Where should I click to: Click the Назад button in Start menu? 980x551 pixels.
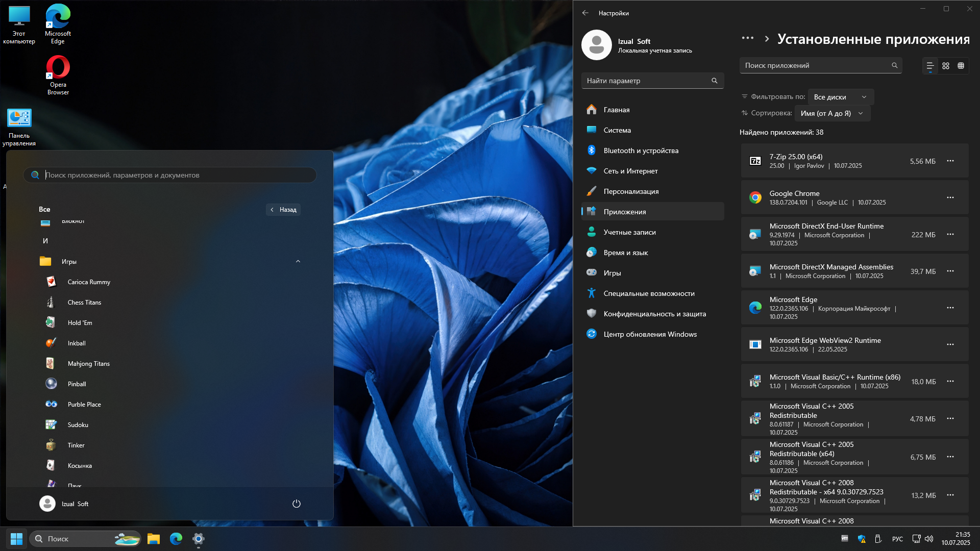coord(283,210)
